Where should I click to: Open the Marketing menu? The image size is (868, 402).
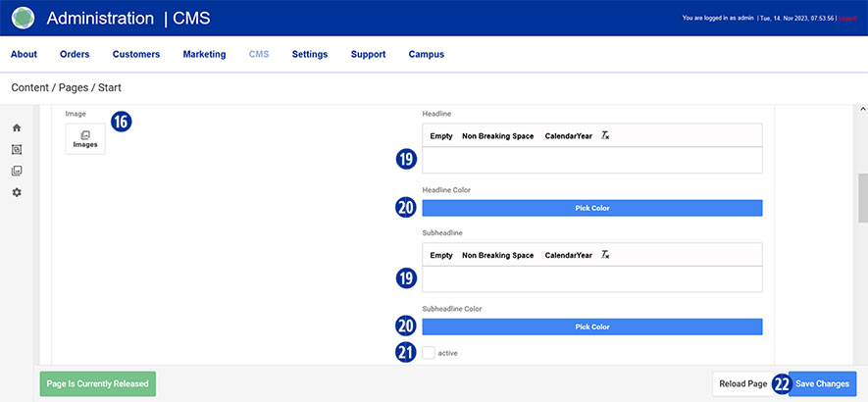click(204, 55)
